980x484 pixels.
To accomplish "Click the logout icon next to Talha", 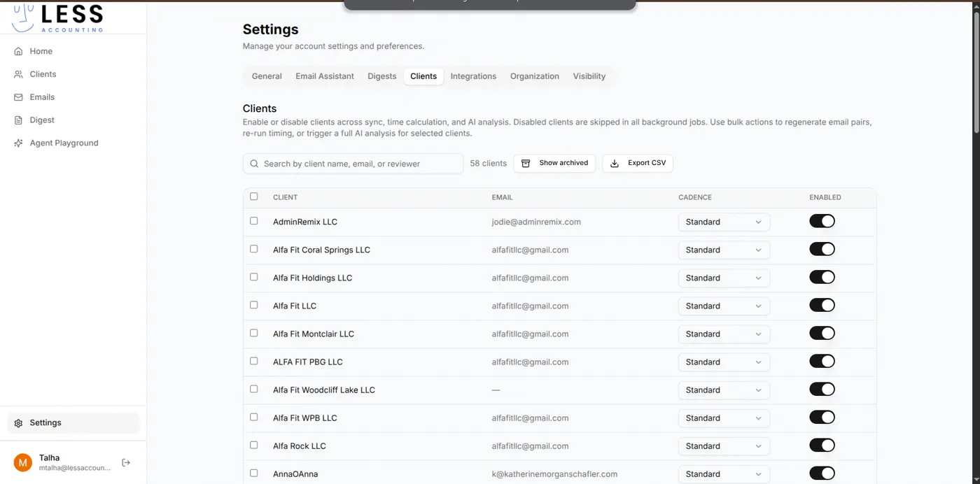I will pyautogui.click(x=126, y=462).
